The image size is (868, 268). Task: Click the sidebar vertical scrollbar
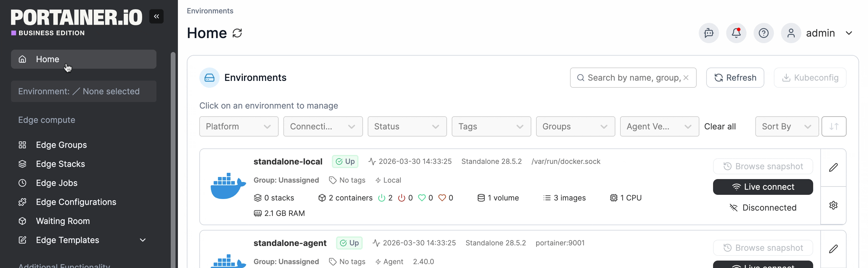(173, 160)
